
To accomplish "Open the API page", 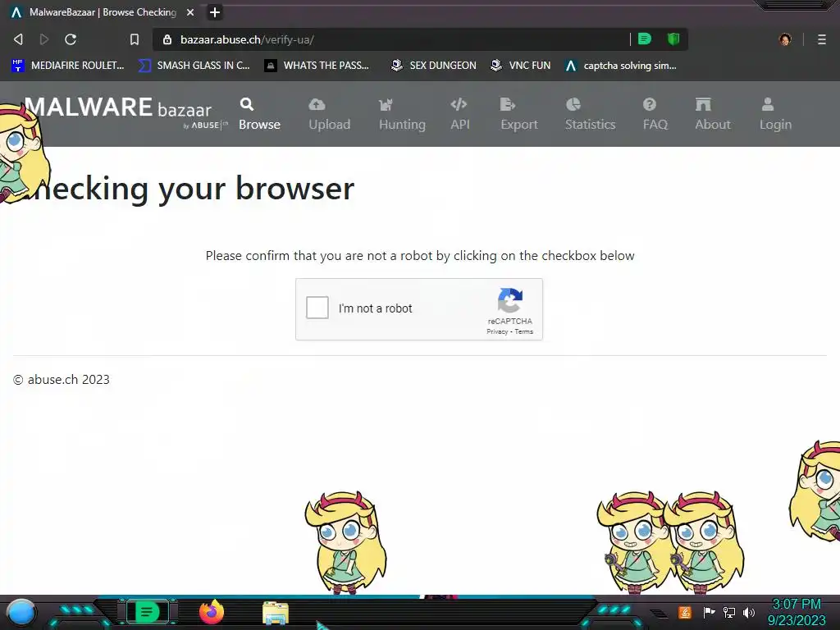I will click(459, 113).
